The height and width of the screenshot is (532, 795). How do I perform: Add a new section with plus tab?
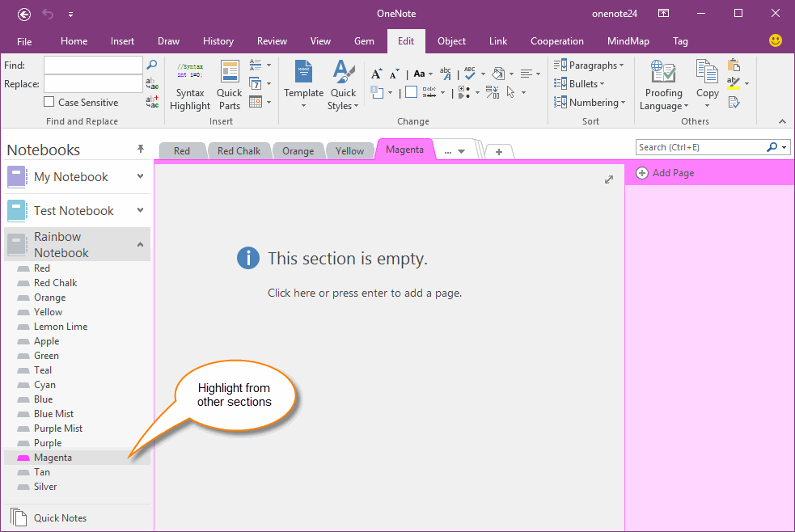coord(499,151)
